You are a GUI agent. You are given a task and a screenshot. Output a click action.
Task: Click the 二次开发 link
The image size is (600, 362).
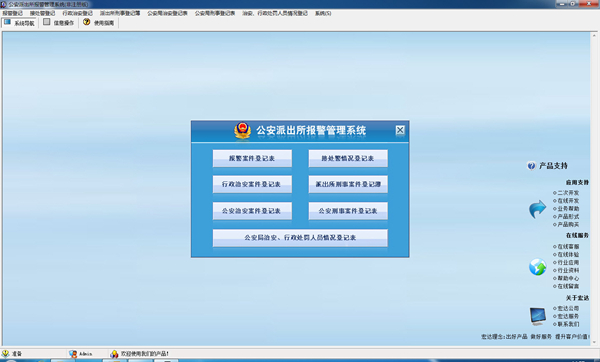(x=568, y=193)
